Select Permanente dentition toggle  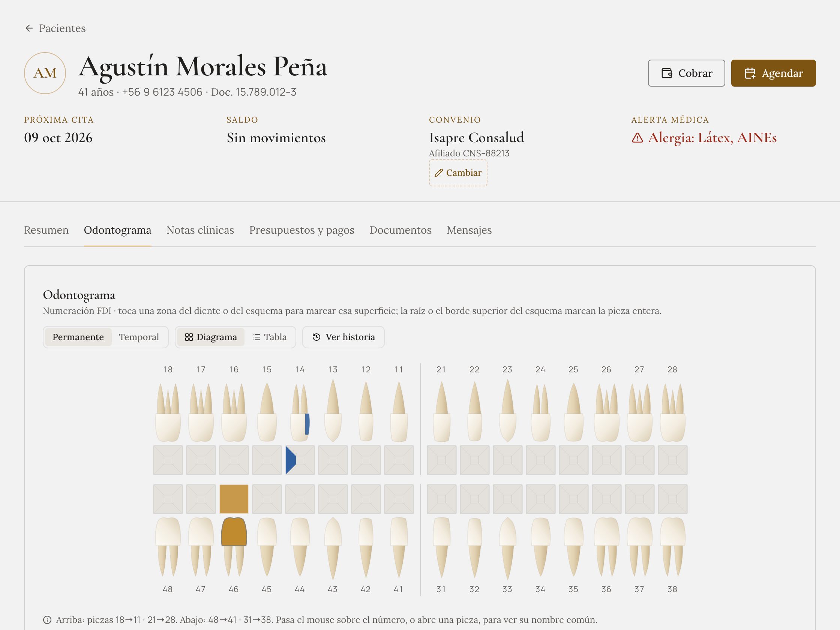point(78,337)
